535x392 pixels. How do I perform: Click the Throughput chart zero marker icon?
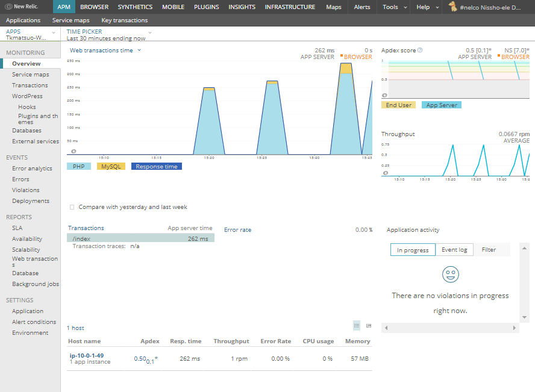386,173
